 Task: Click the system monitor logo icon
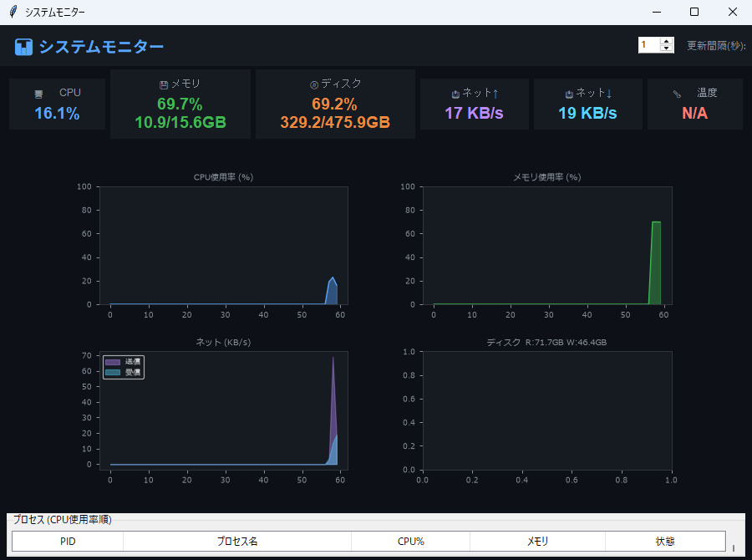click(x=23, y=47)
